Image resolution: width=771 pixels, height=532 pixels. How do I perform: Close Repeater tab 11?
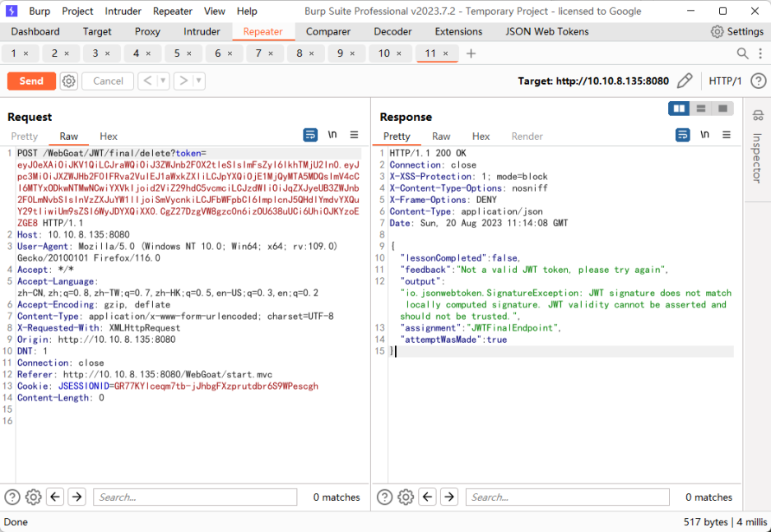[x=445, y=53]
